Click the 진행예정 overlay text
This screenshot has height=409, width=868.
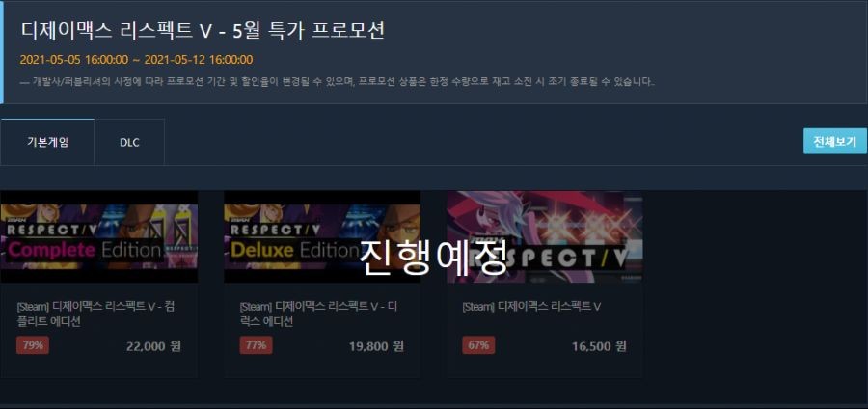pyautogui.click(x=433, y=259)
